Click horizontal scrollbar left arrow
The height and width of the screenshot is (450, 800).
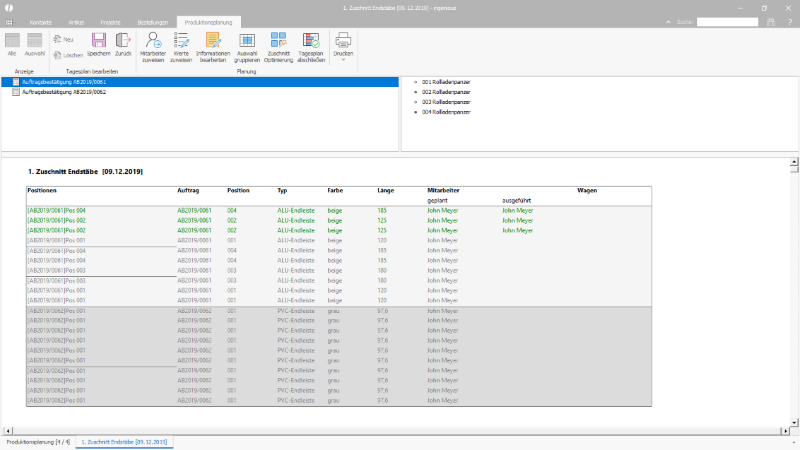[x=7, y=431]
